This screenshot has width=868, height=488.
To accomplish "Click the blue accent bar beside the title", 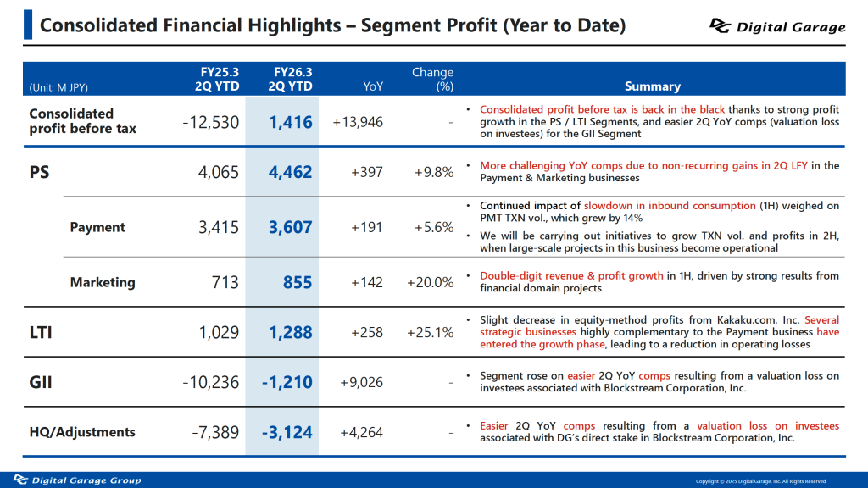I will (28, 25).
